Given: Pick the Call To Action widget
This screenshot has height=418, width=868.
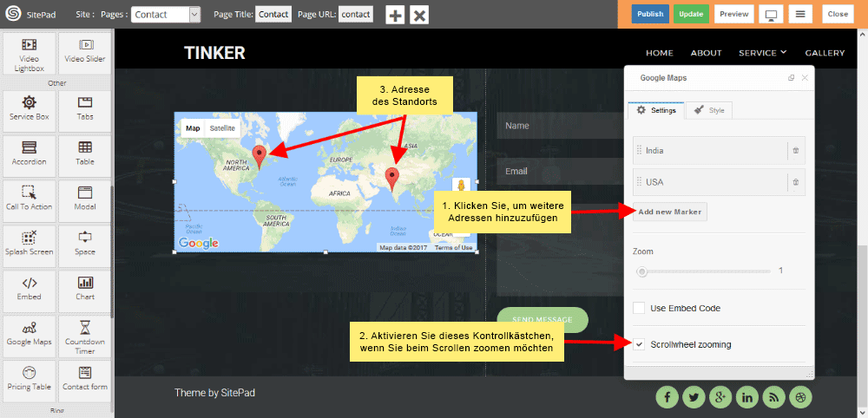Looking at the screenshot, I should point(29,199).
